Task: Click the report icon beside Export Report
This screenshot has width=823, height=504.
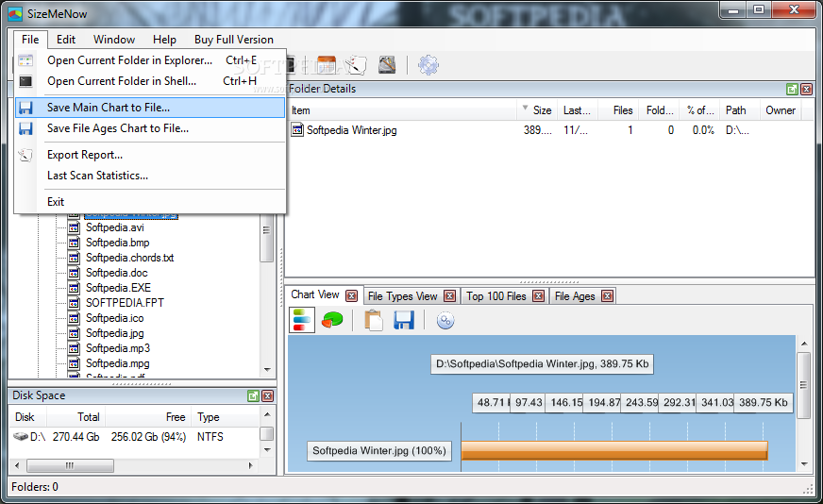Action: (25, 155)
